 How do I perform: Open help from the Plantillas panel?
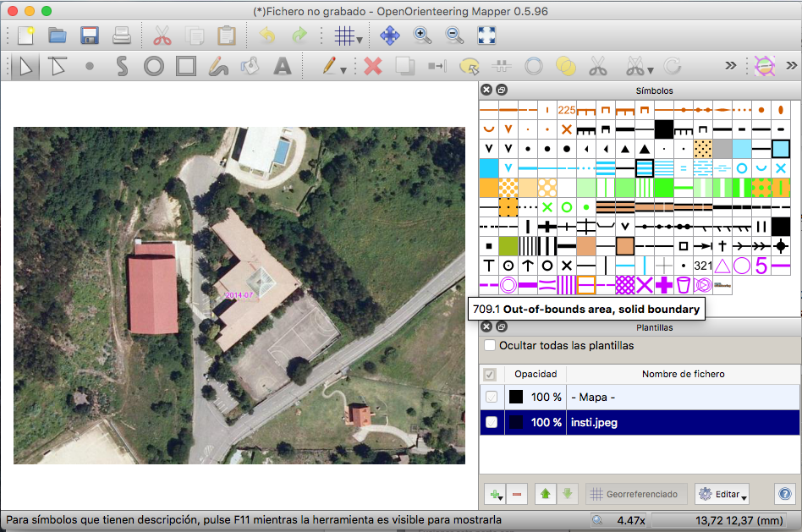[784, 494]
